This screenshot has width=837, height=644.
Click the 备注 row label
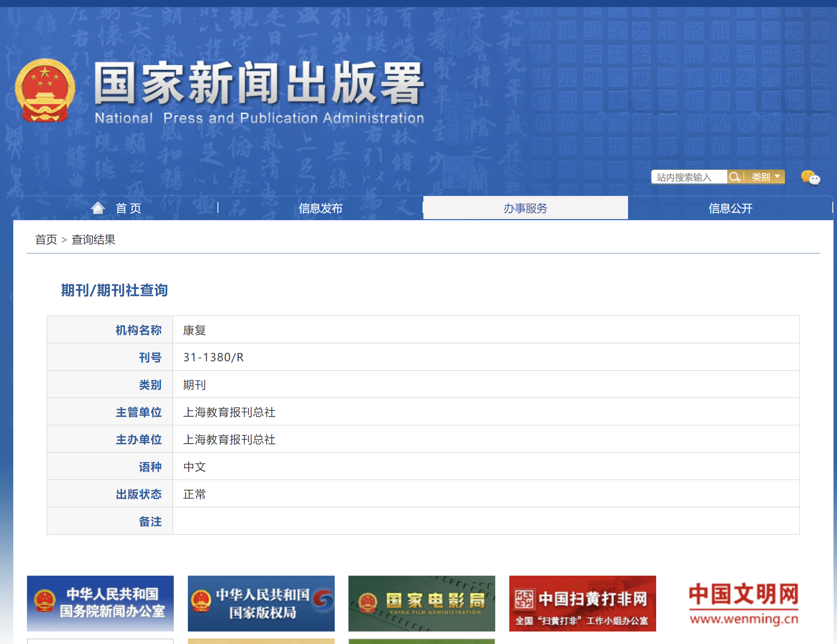pos(150,521)
